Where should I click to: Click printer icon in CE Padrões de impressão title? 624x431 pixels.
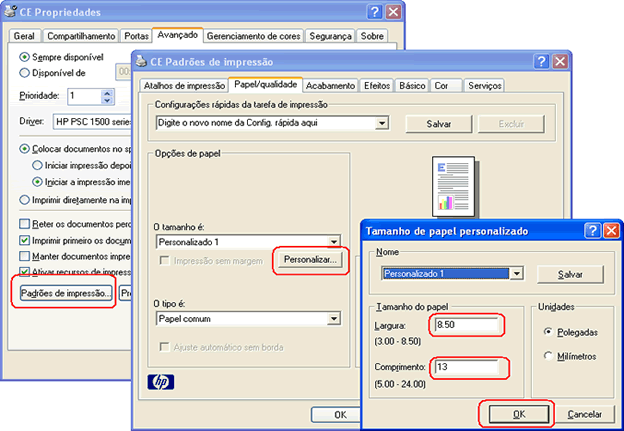click(x=141, y=61)
